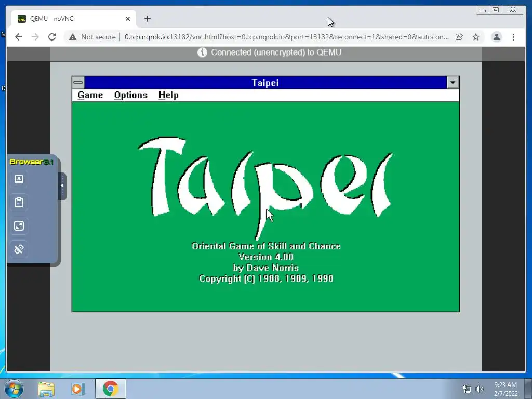
Task: Open Windows Media Player from the taskbar
Action: tap(77, 389)
